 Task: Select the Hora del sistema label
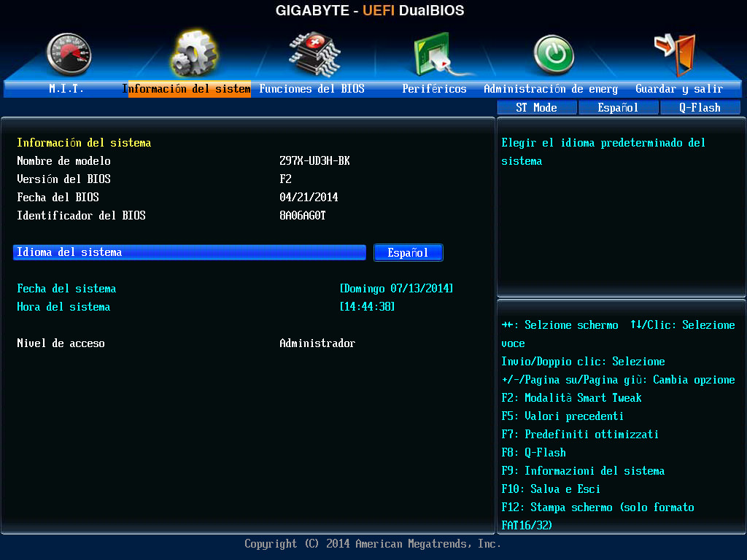click(x=63, y=307)
